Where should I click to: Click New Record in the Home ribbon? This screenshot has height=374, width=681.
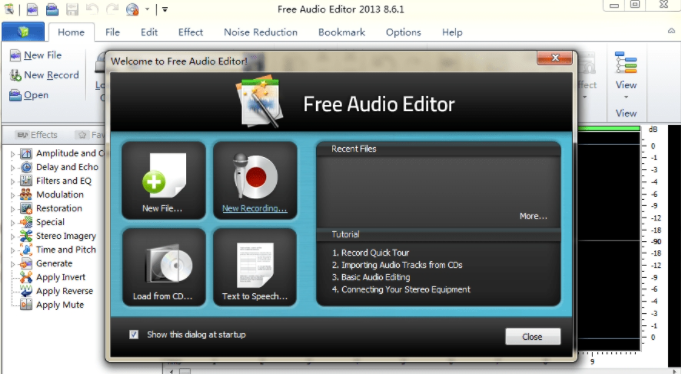pyautogui.click(x=44, y=75)
